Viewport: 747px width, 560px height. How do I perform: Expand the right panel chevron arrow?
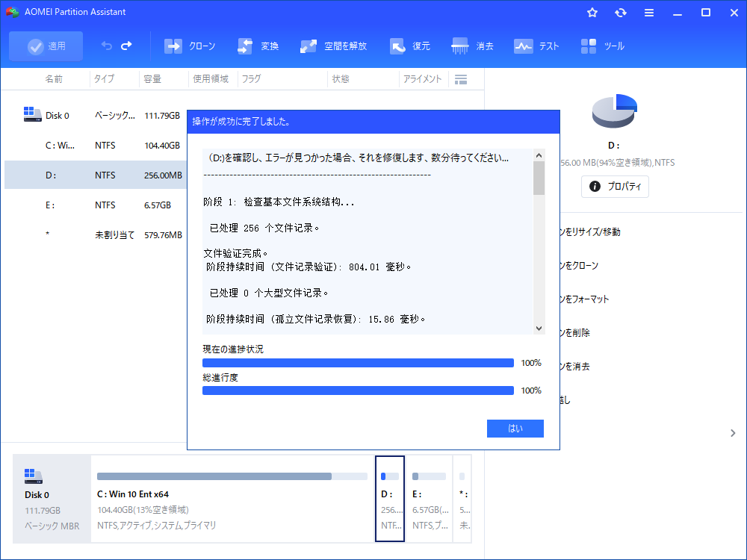(x=732, y=433)
